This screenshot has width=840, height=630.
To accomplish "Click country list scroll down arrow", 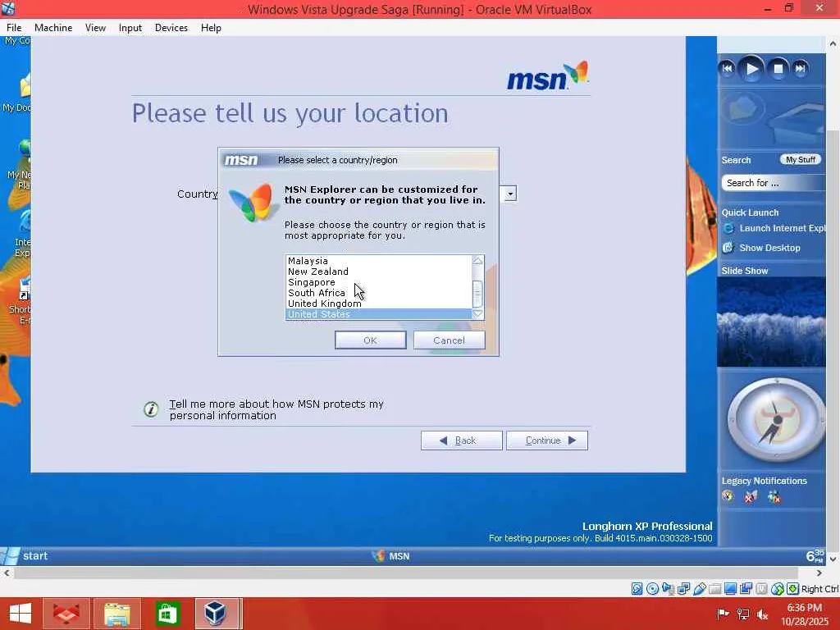I will [478, 314].
